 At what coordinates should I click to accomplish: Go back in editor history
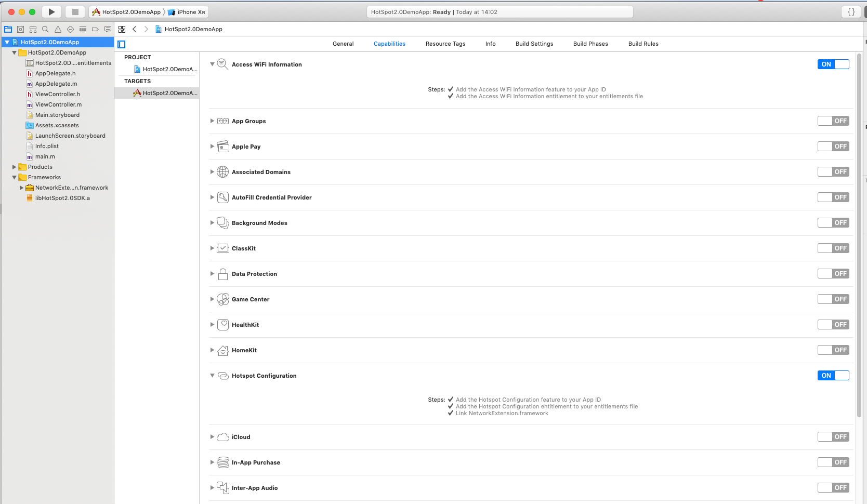(135, 30)
